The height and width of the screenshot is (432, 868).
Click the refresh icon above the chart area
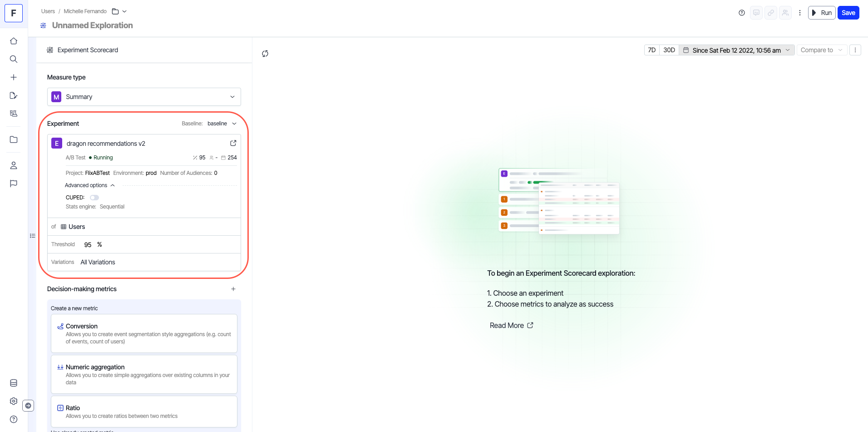(265, 54)
